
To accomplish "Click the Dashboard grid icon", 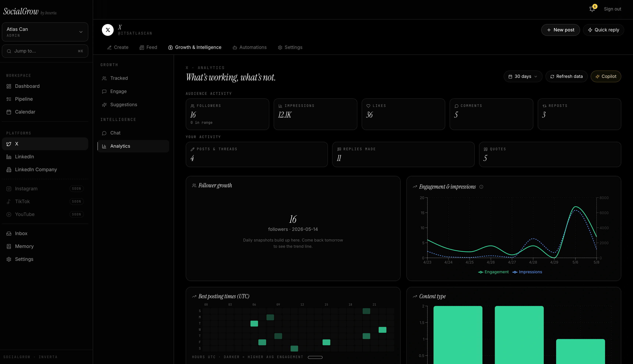I will click(9, 86).
